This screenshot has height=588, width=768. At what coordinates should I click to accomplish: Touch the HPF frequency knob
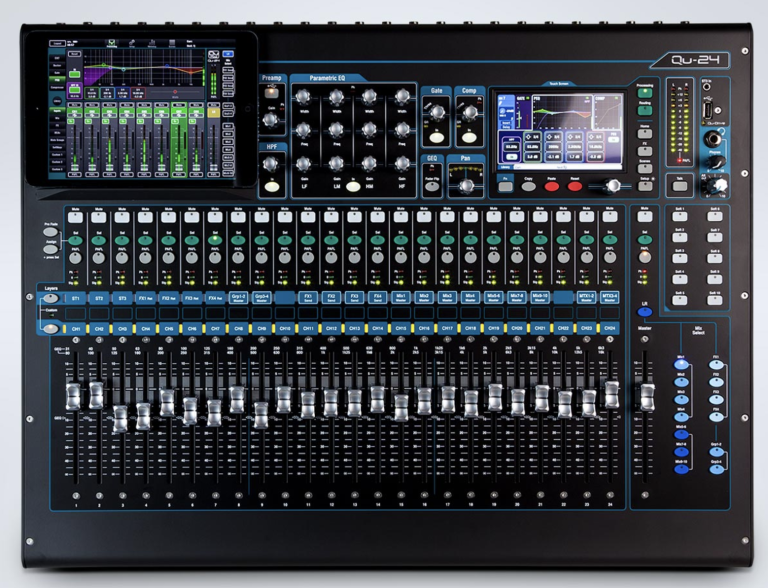coord(270,164)
